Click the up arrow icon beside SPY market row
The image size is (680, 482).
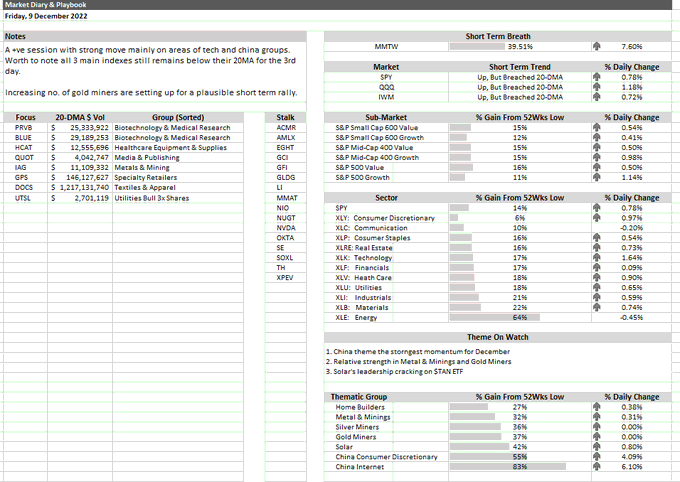pyautogui.click(x=597, y=77)
